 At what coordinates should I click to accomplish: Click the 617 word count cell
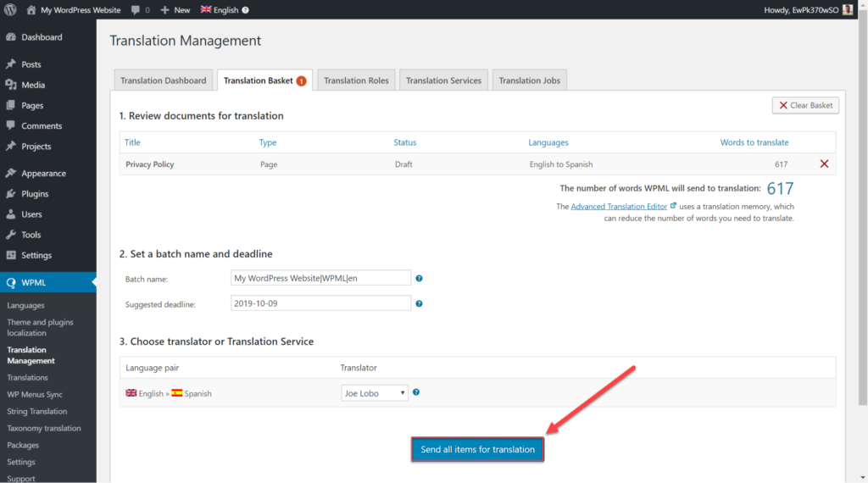click(x=781, y=164)
